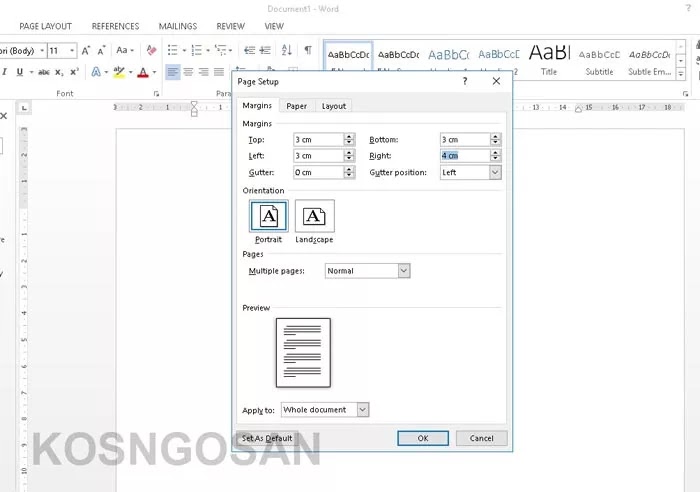
Task: Open font name dropdown
Action: (42, 50)
